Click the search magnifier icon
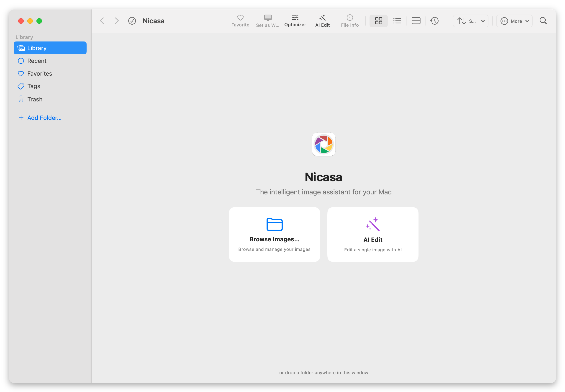 coord(543,21)
